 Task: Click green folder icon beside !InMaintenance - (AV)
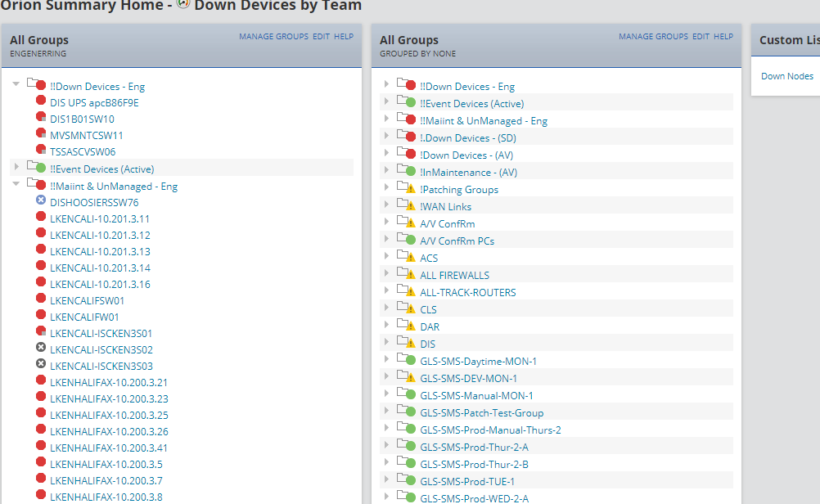click(x=407, y=169)
